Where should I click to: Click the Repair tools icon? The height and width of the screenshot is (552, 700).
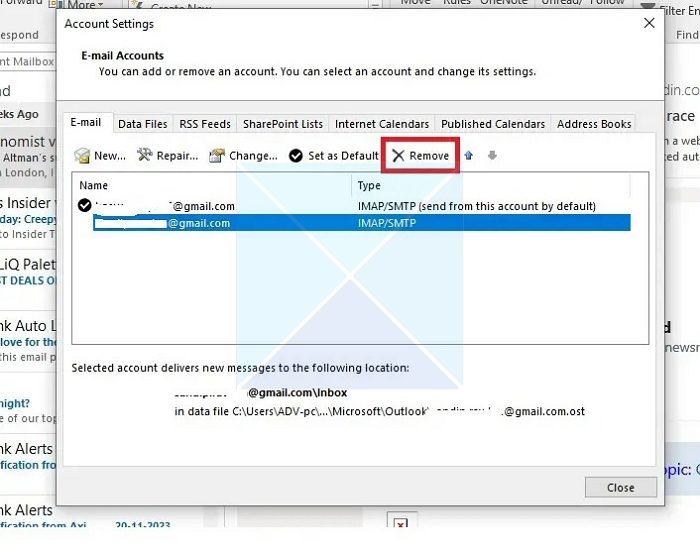tap(144, 155)
